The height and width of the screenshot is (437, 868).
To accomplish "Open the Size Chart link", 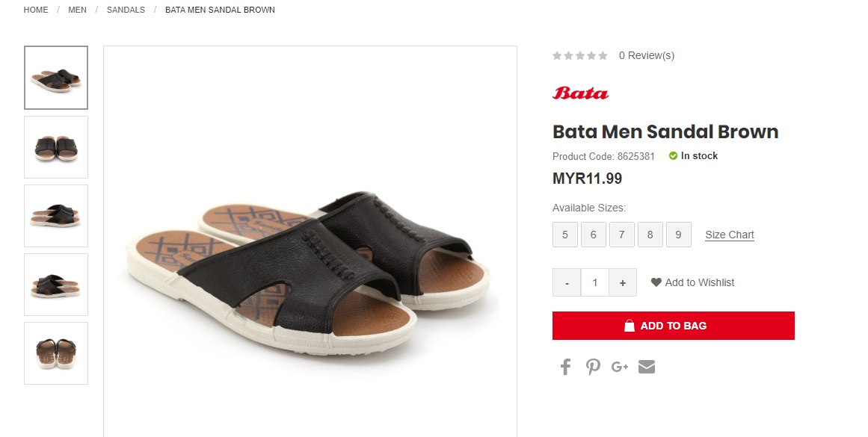I will click(730, 235).
